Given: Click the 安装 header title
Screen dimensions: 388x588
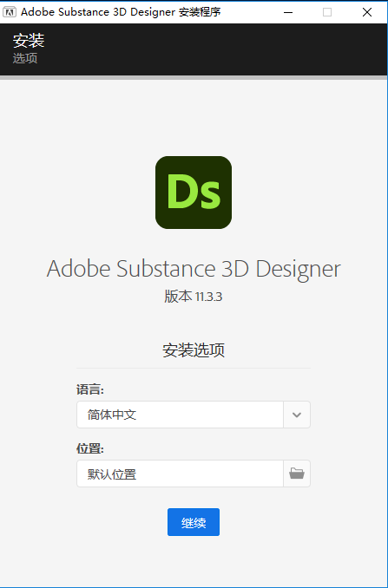Looking at the screenshot, I should click(29, 41).
